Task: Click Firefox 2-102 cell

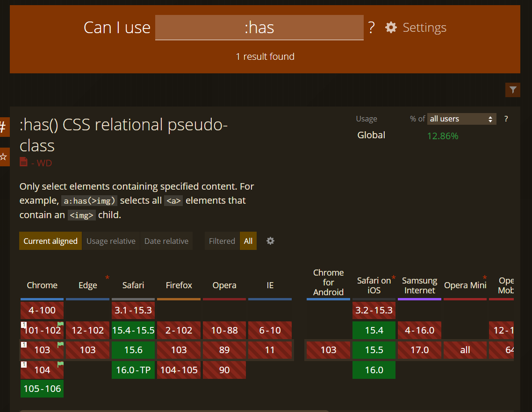Action: tap(179, 330)
